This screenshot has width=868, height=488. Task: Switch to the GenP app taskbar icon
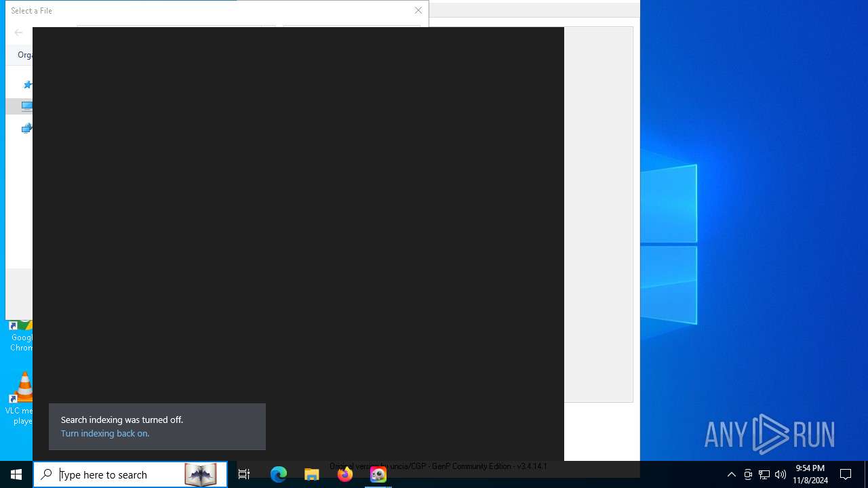tap(378, 474)
